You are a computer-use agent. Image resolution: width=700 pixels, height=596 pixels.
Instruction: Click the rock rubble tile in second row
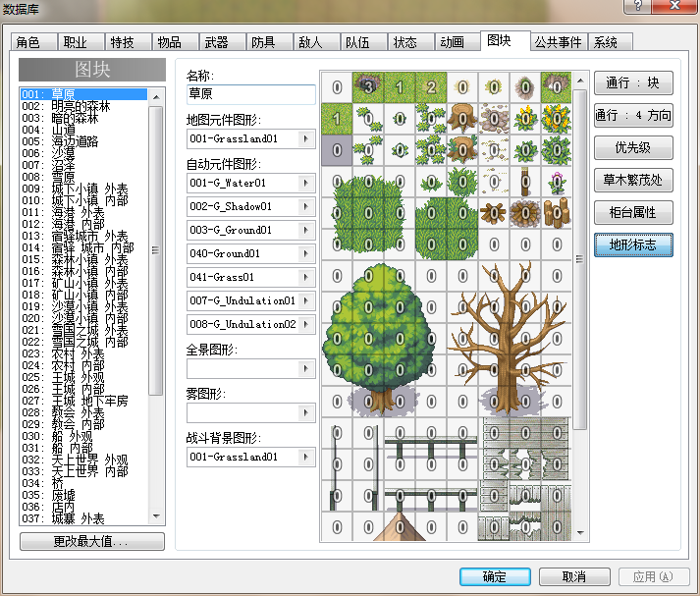494,119
